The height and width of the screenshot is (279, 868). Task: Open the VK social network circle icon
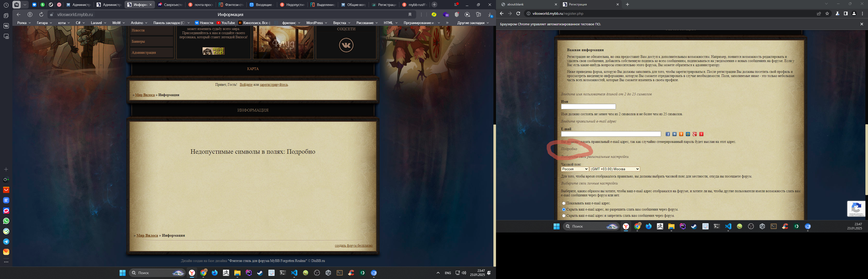(346, 45)
